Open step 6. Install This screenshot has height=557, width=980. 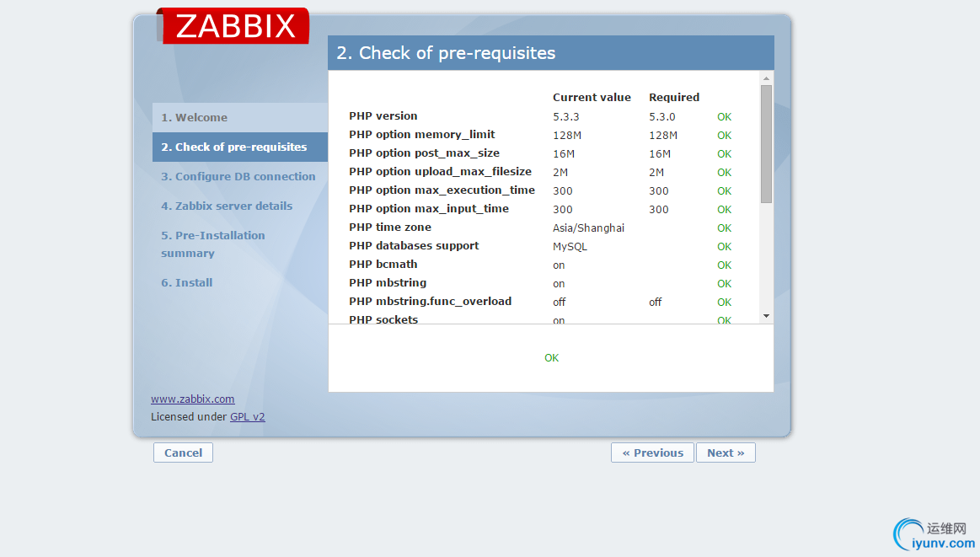(x=187, y=282)
